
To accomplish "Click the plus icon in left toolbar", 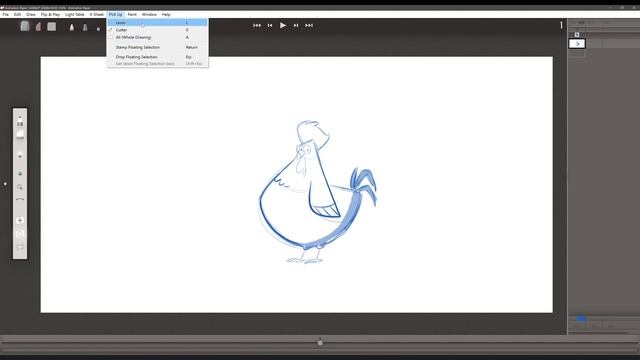I will pos(20,220).
